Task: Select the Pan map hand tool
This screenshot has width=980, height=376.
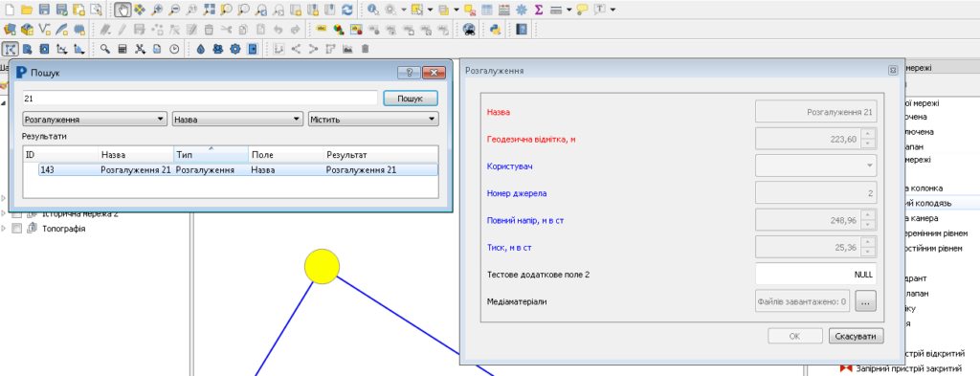Action: coord(123,10)
